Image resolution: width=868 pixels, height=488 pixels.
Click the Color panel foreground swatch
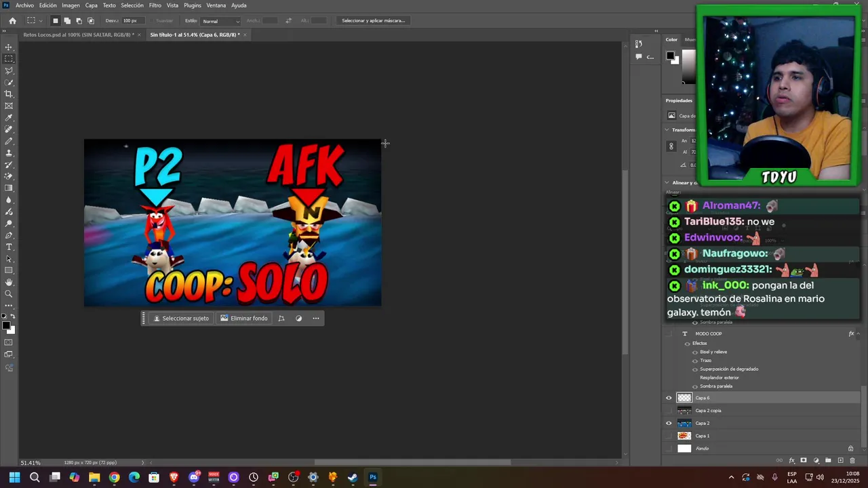click(x=670, y=56)
